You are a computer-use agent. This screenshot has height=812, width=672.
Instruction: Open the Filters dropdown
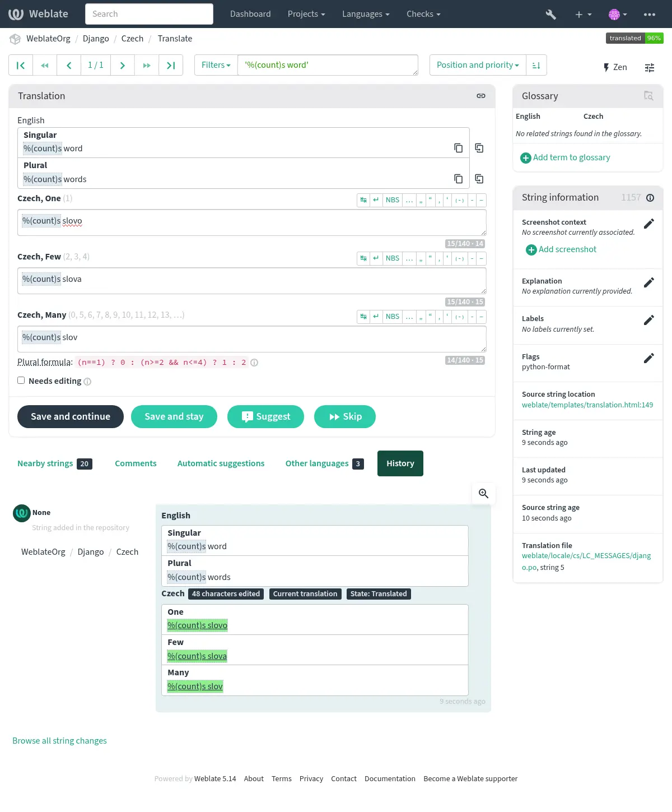point(216,65)
